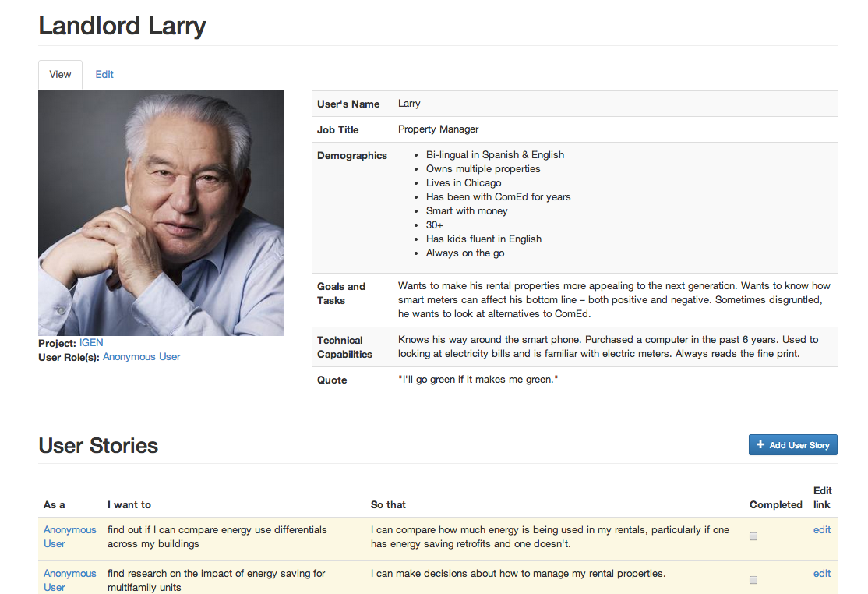Click the User's Name label

click(x=348, y=104)
